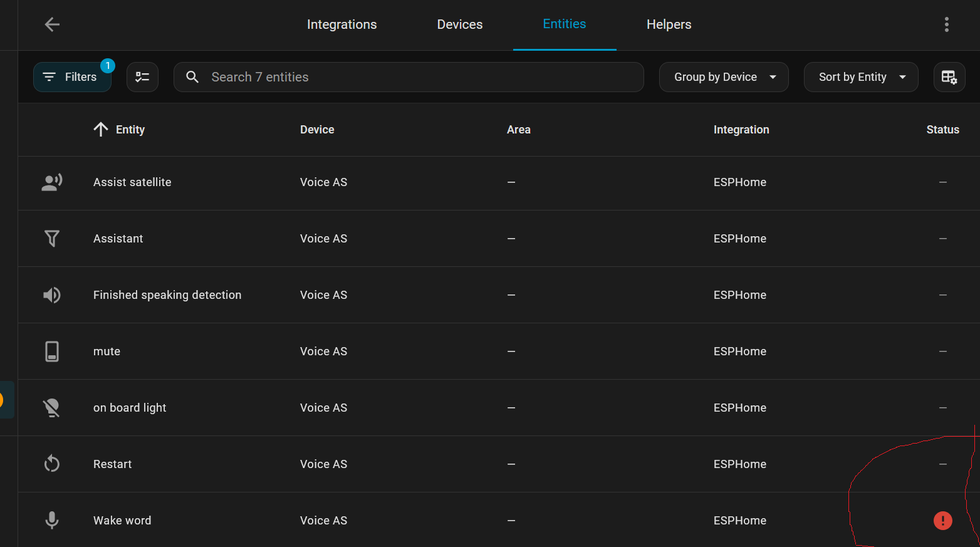This screenshot has width=980, height=547.
Task: Toggle selection mode checklist button
Action: point(142,77)
